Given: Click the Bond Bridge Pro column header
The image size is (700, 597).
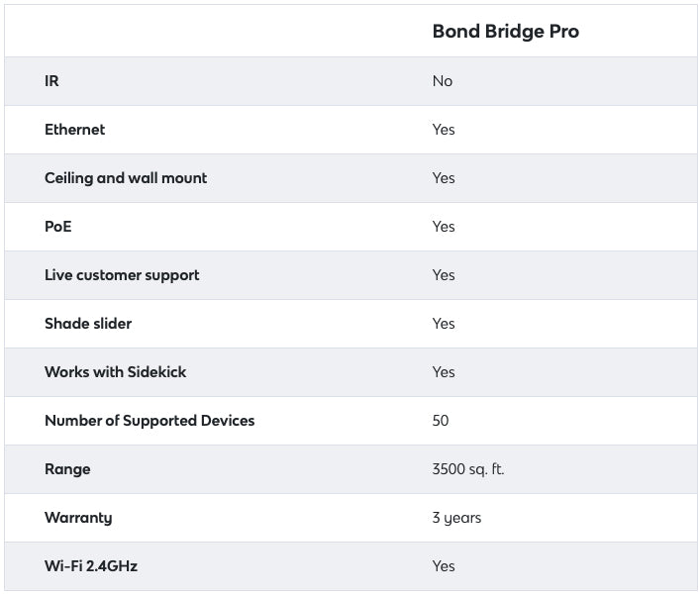Looking at the screenshot, I should coord(505,32).
